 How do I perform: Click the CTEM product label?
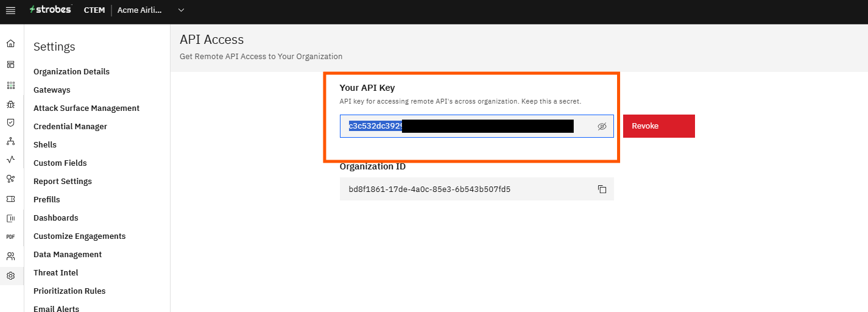94,10
